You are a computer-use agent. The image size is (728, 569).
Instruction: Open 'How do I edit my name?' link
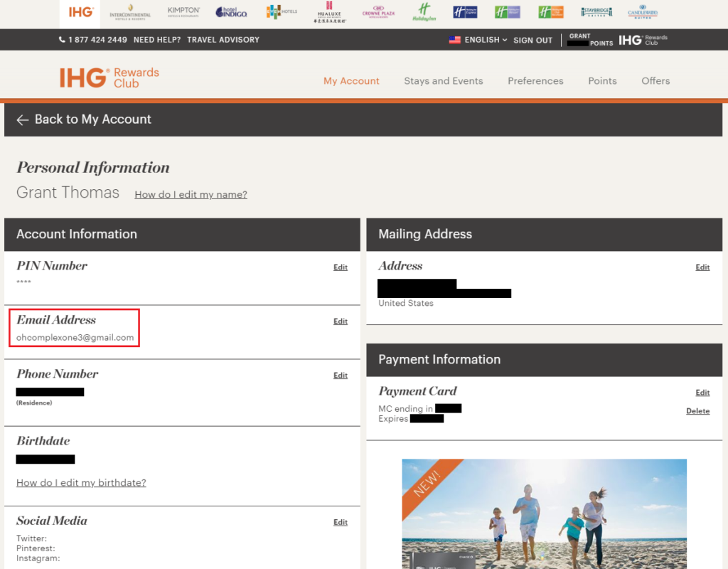coord(191,194)
